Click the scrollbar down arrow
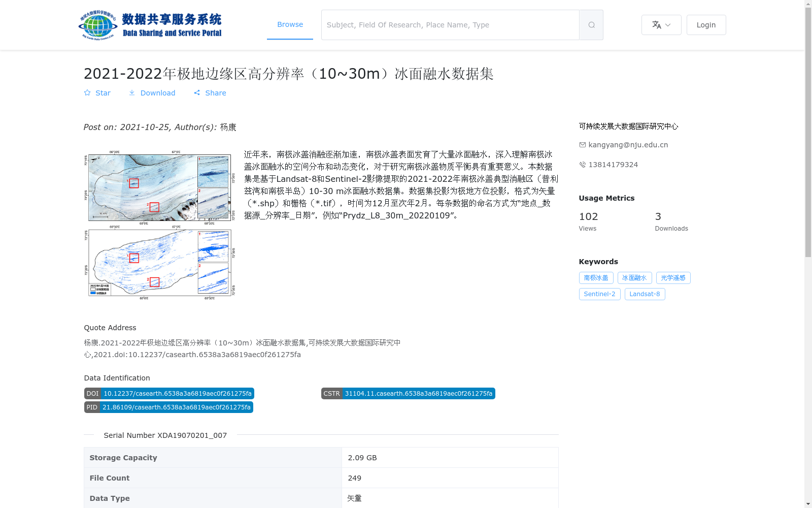The width and height of the screenshot is (812, 508). point(808,504)
